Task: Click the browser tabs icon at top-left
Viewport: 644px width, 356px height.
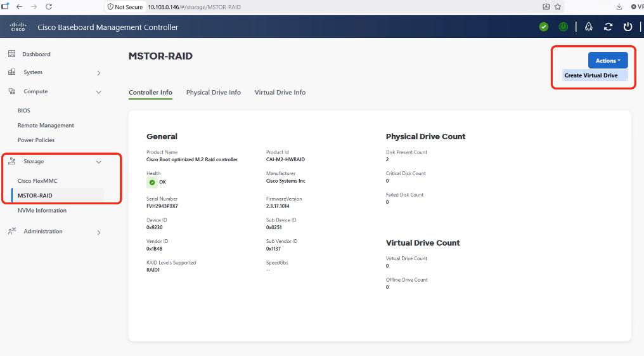Action: [x=5, y=6]
